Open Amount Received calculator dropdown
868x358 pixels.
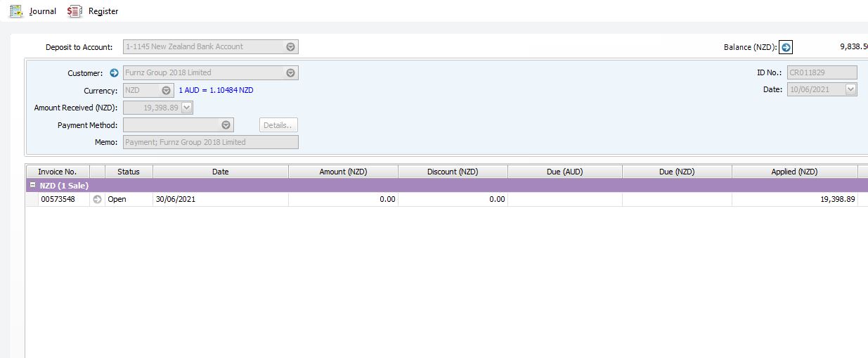(186, 108)
